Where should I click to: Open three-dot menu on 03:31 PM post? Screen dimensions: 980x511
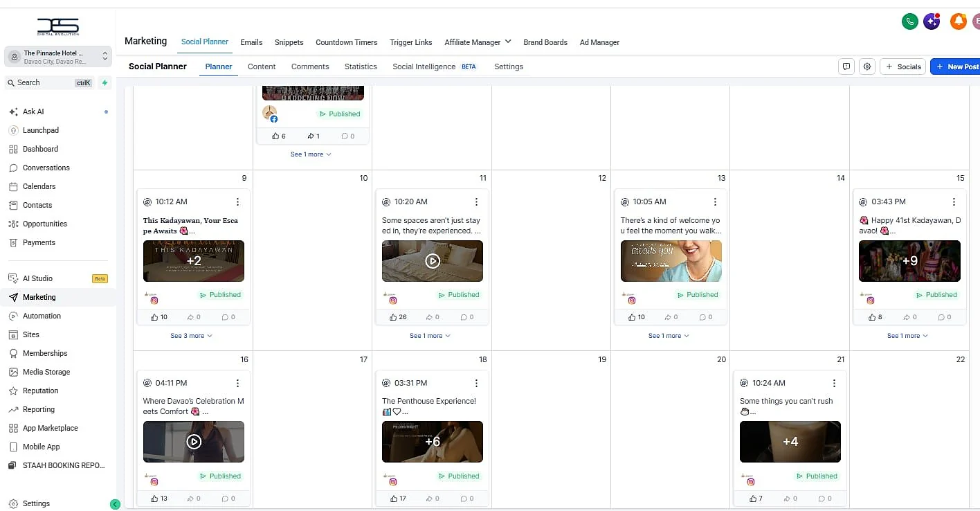[476, 383]
